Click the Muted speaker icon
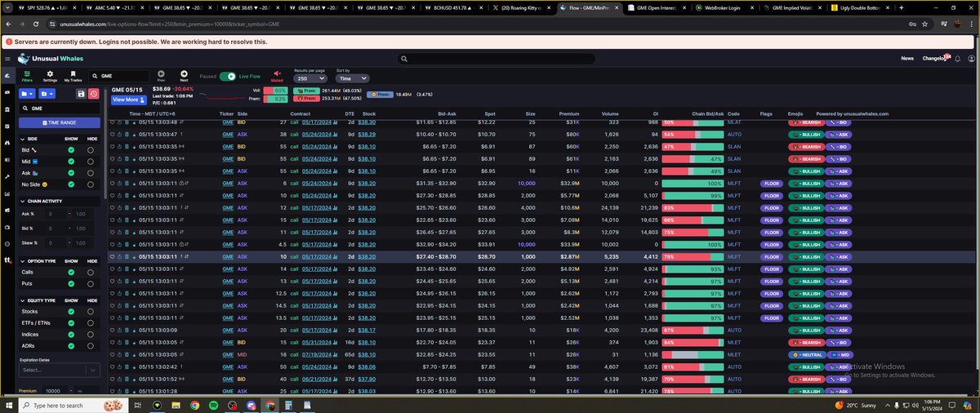Viewport: 980px width, 413px height. [x=277, y=74]
